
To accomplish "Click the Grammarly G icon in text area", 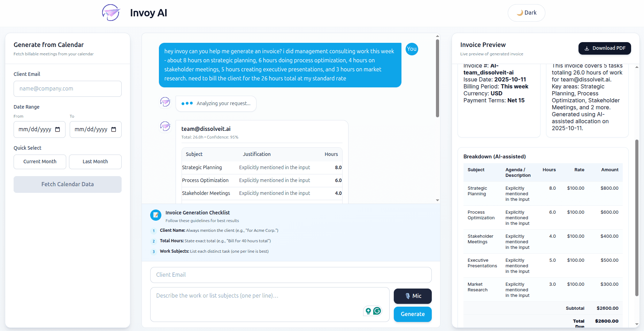I will point(377,311).
